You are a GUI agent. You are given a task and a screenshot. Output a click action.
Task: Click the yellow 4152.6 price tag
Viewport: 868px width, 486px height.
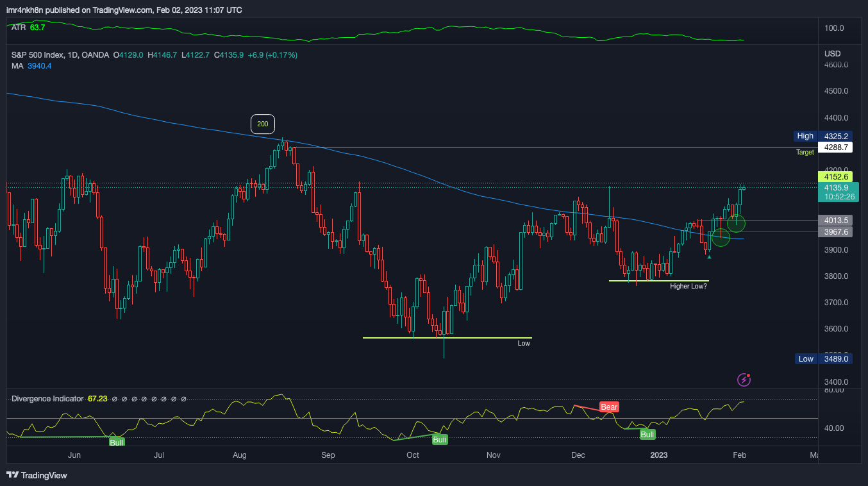click(x=835, y=176)
